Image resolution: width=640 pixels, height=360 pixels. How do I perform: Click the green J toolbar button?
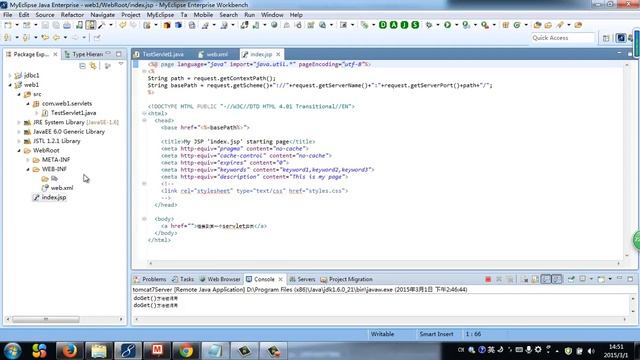[x=404, y=25]
